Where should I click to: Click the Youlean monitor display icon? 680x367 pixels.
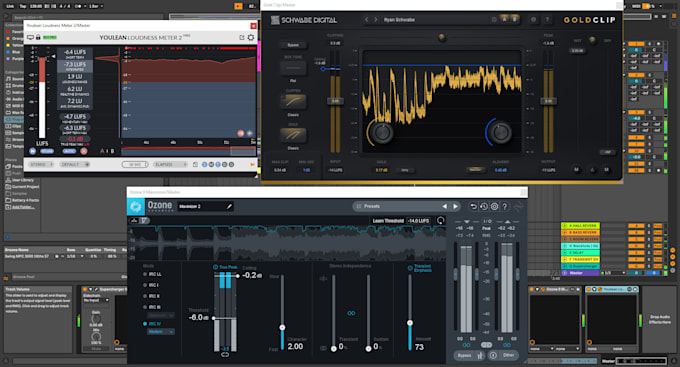point(30,38)
